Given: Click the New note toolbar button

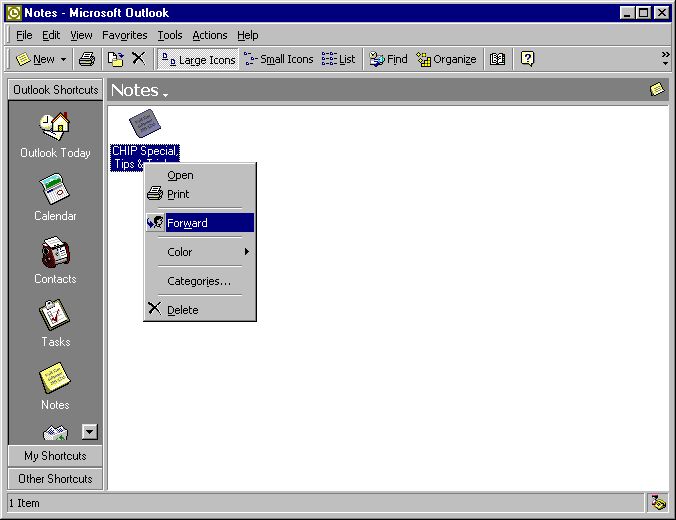Looking at the screenshot, I should (35, 59).
